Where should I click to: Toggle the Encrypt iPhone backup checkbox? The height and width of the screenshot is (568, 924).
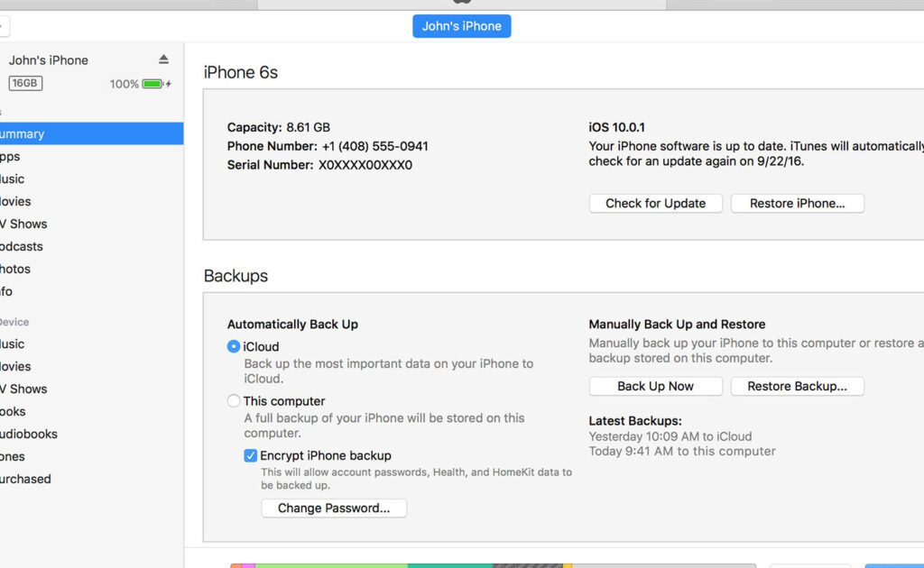coord(251,455)
